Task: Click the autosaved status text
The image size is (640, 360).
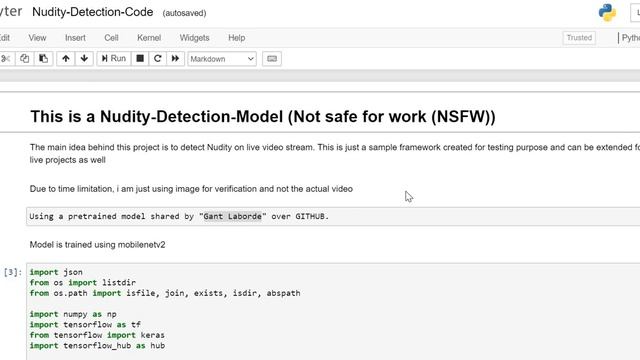Action: (x=184, y=13)
